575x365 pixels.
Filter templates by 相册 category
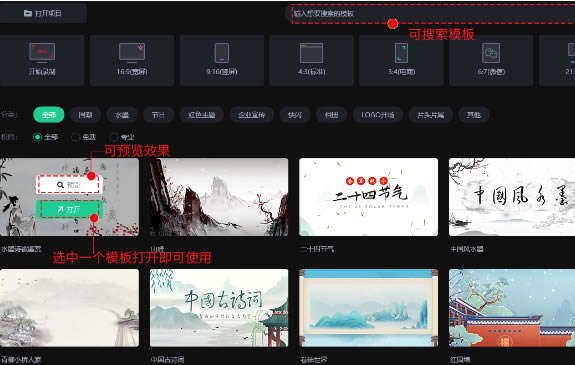point(331,115)
